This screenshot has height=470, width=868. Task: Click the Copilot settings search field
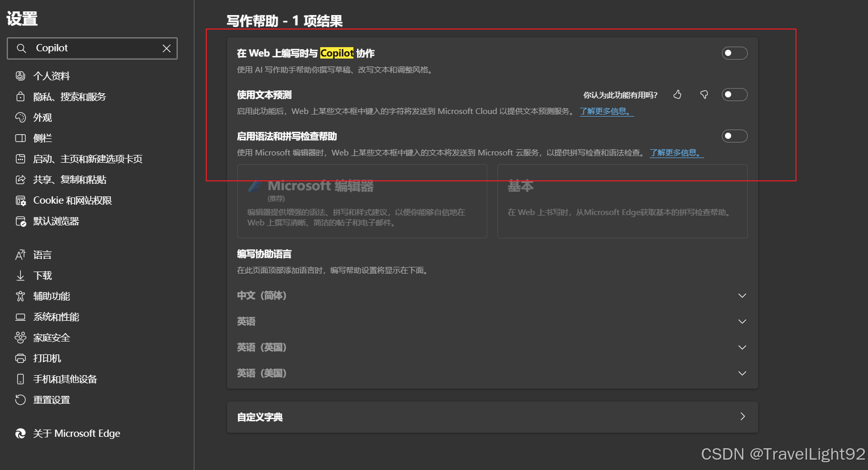(92, 48)
